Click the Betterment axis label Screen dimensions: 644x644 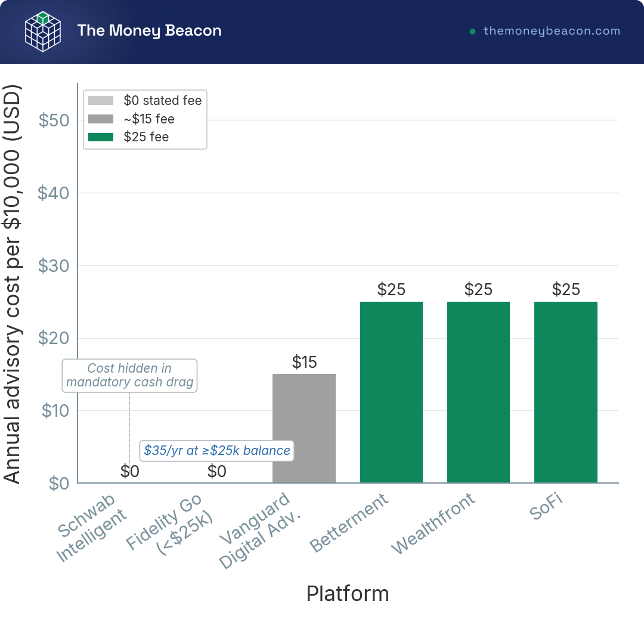pos(349,523)
